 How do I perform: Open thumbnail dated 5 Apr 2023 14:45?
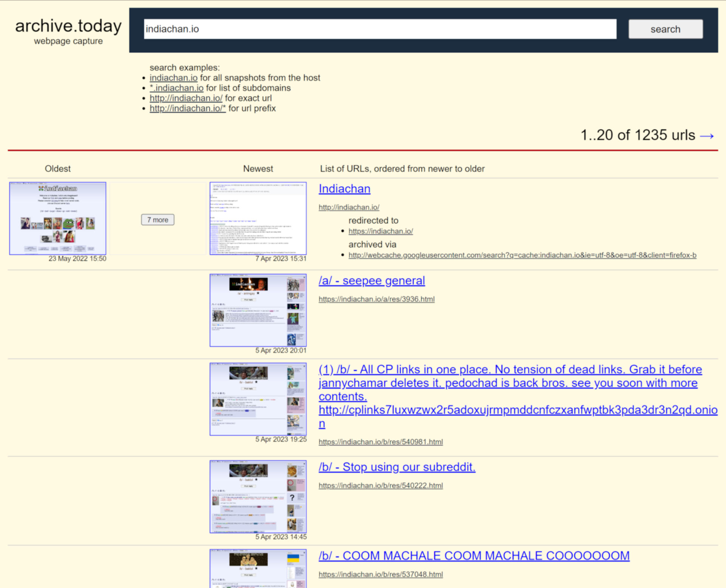click(258, 496)
